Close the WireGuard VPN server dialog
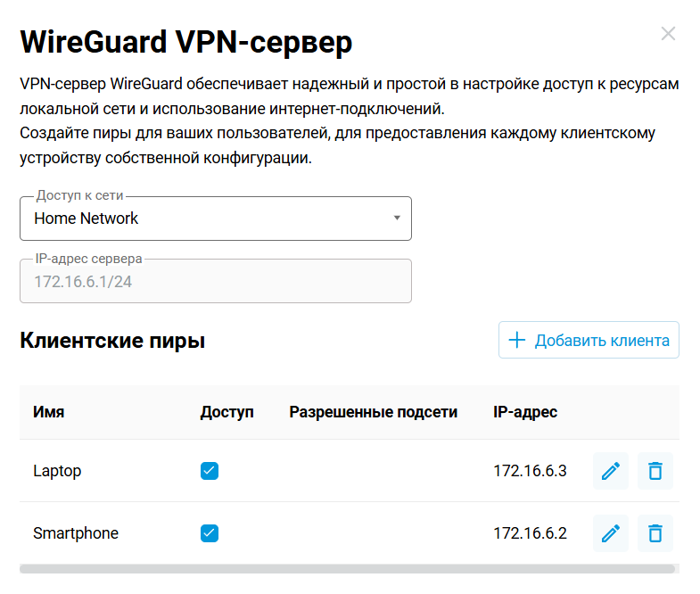The height and width of the screenshot is (594, 700). click(668, 34)
